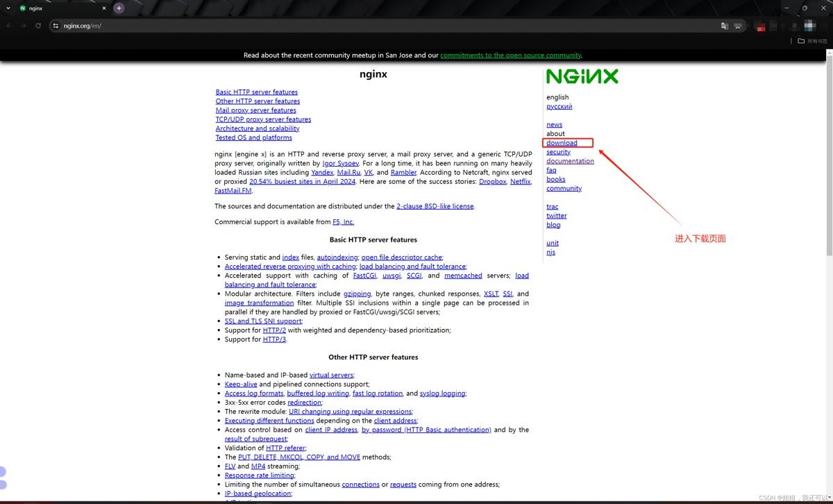Reload the nginx.org page
This screenshot has height=504, width=833.
[x=38, y=26]
